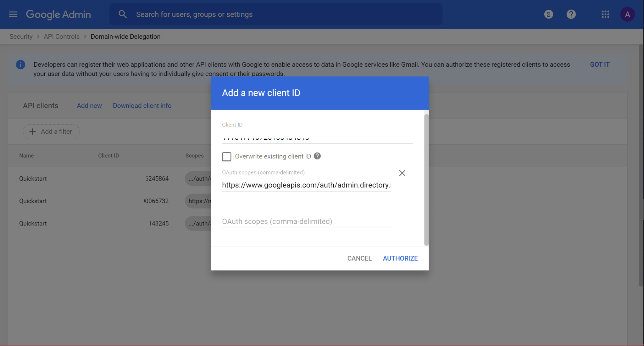Click the API clients heading
The width and height of the screenshot is (644, 346).
[x=41, y=106]
